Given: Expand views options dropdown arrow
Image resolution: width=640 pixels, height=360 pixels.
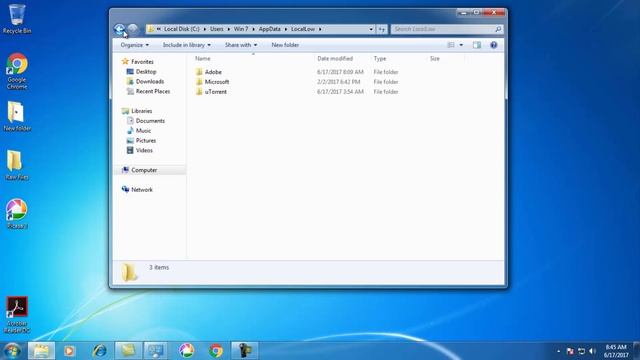Looking at the screenshot, I should click(x=461, y=45).
